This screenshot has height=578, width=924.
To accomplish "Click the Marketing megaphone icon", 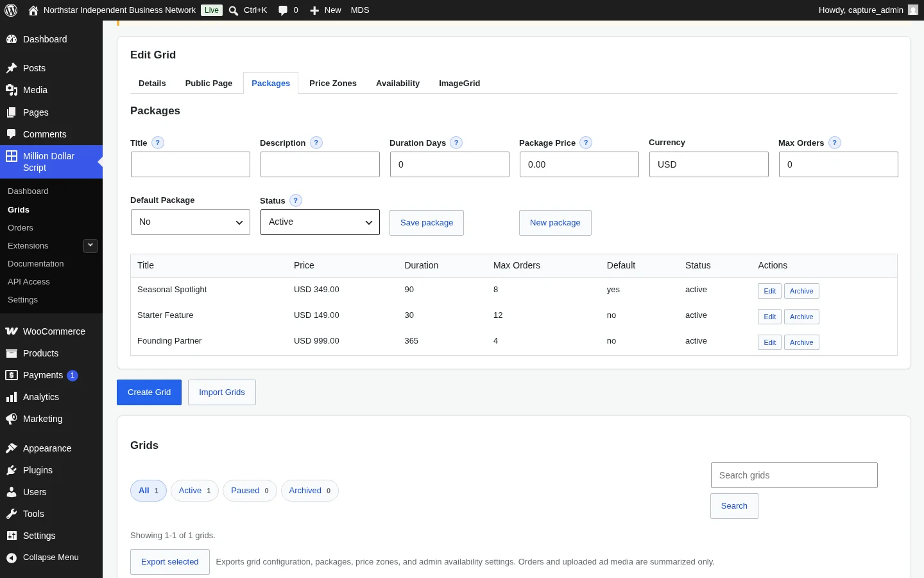I will 12,419.
